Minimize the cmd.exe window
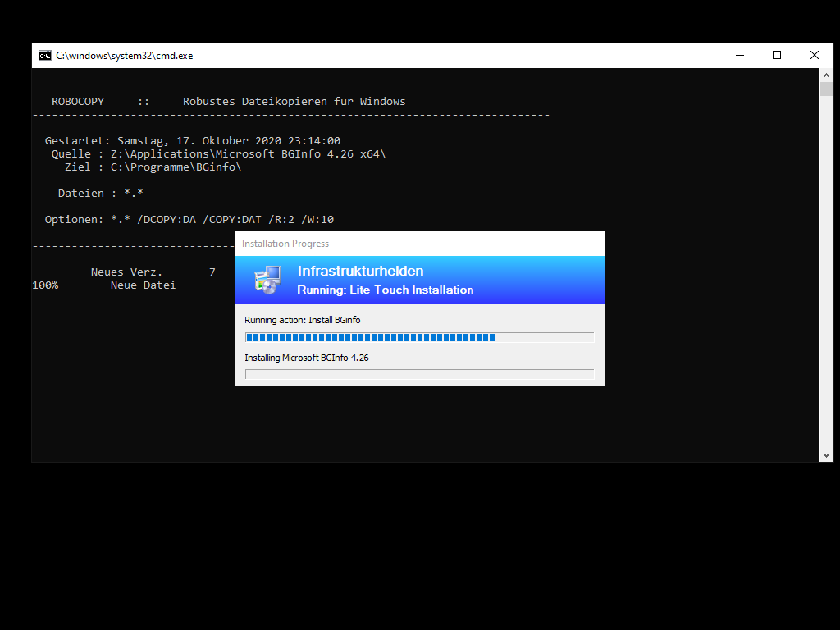This screenshot has width=840, height=630. point(740,55)
